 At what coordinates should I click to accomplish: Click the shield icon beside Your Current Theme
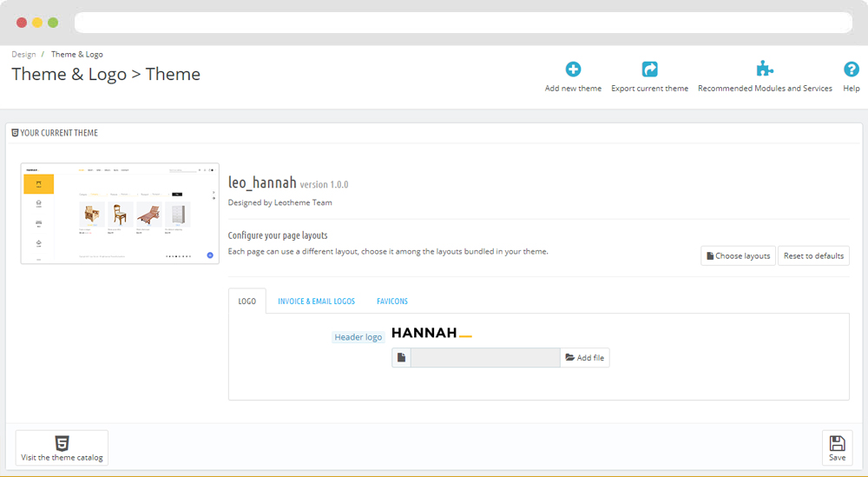point(15,133)
